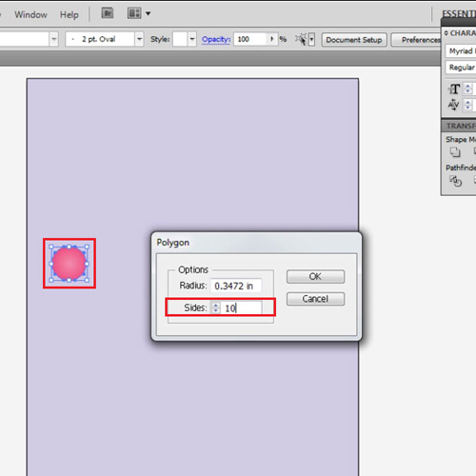Open the Style dropdown arrow

[192, 39]
